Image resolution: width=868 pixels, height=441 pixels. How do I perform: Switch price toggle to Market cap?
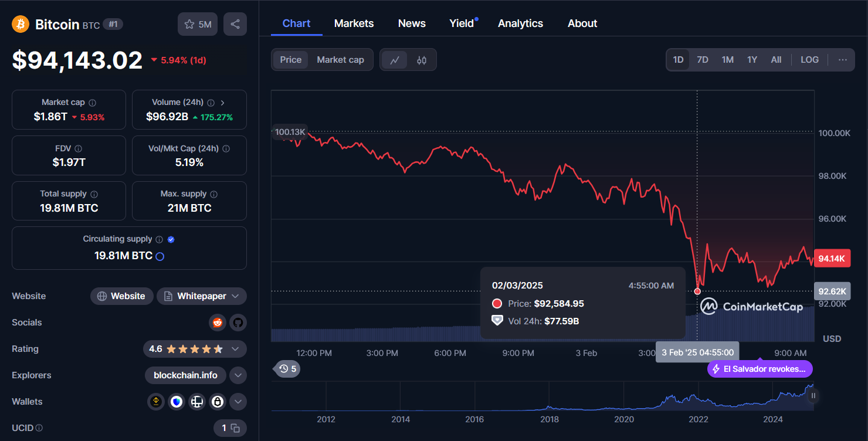click(340, 59)
